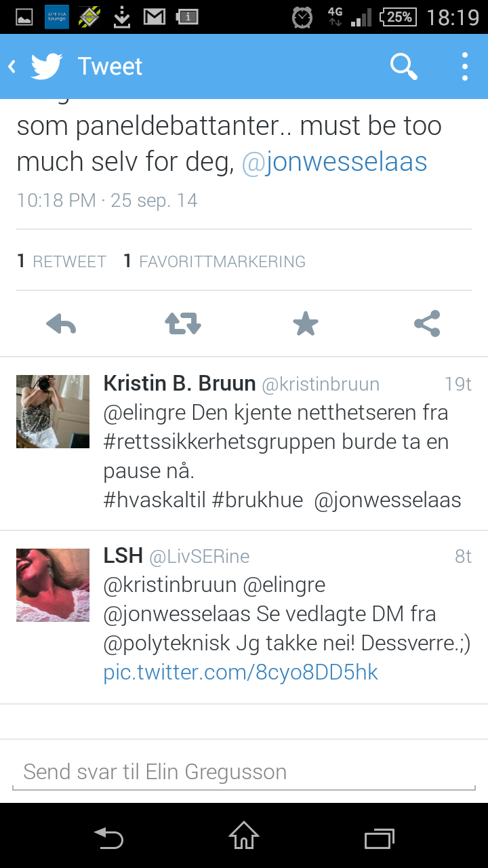Tap the Android home button

point(244,835)
